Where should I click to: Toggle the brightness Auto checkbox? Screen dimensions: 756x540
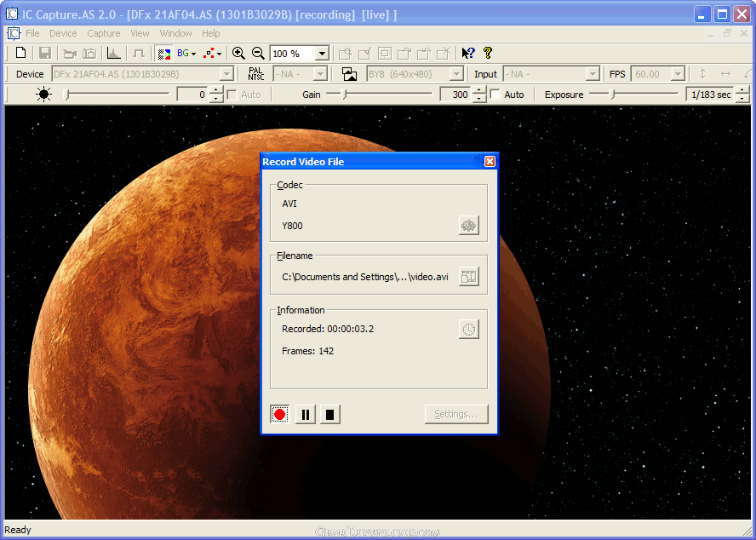click(232, 95)
